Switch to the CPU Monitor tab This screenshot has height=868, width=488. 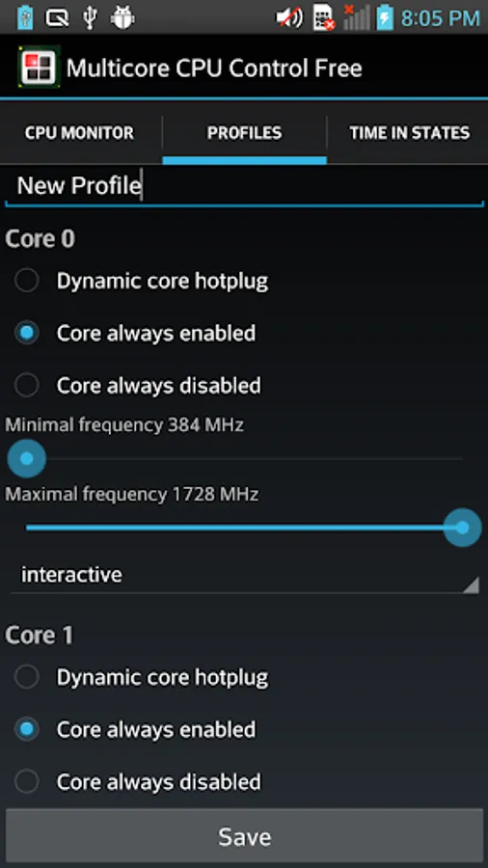80,133
